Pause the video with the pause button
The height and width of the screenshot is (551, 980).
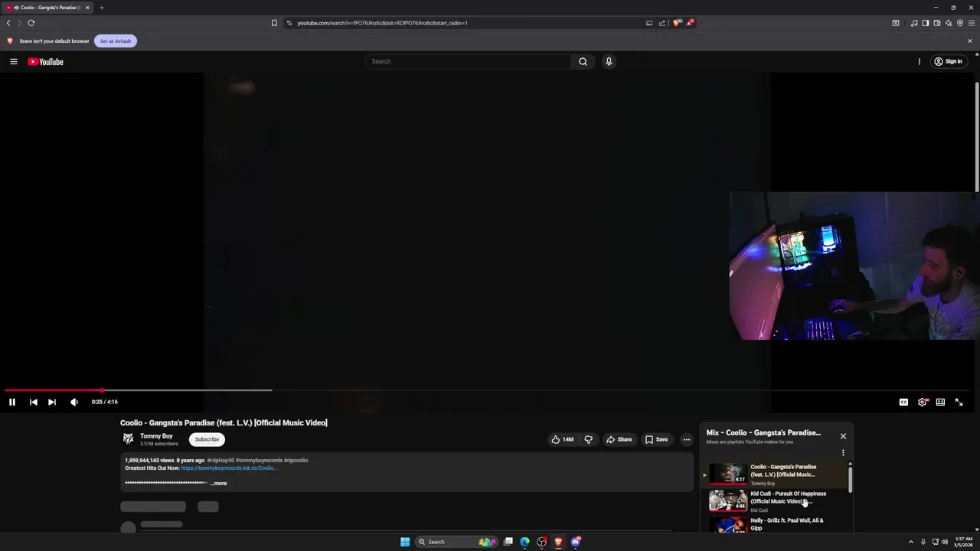click(12, 402)
